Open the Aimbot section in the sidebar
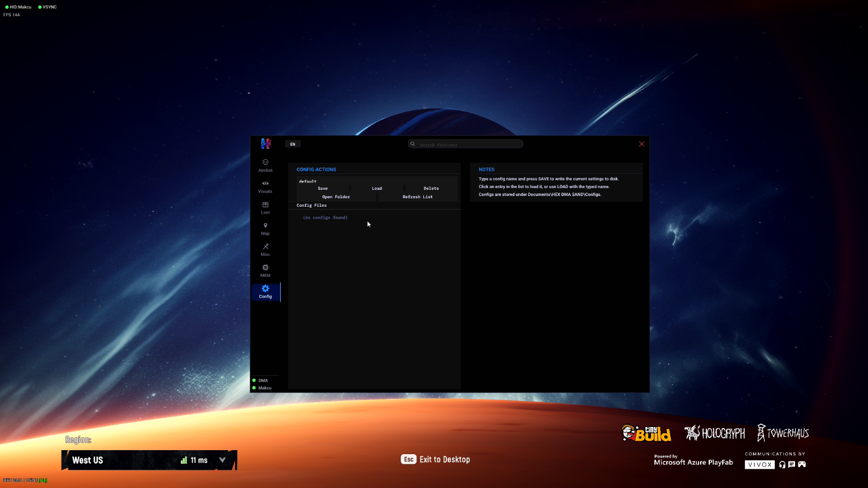The image size is (868, 488). (265, 165)
